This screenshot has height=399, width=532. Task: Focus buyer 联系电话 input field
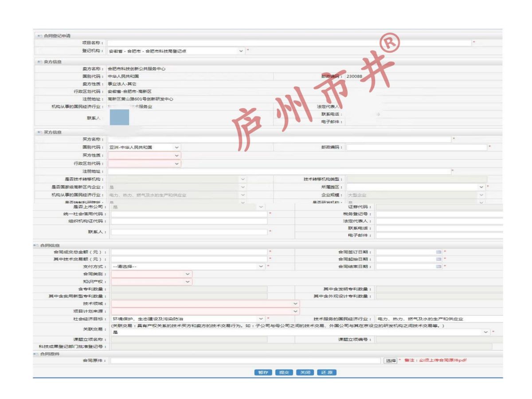[x=440, y=228]
